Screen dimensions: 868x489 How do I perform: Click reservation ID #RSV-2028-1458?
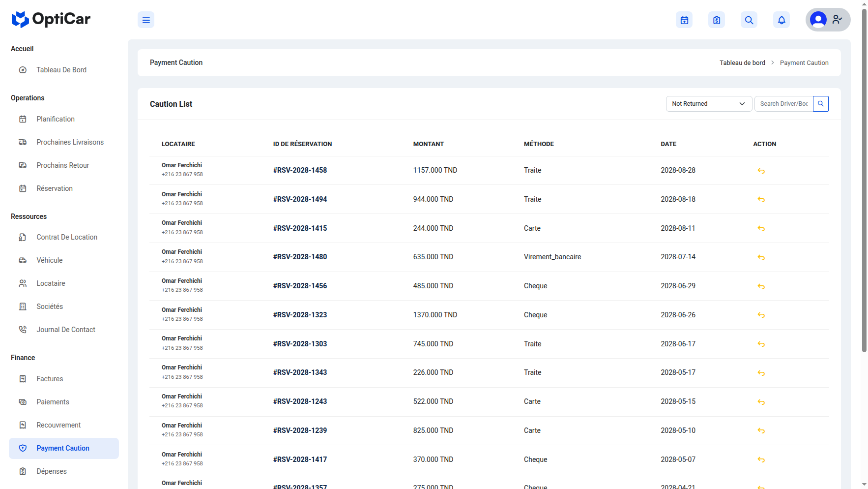point(300,170)
